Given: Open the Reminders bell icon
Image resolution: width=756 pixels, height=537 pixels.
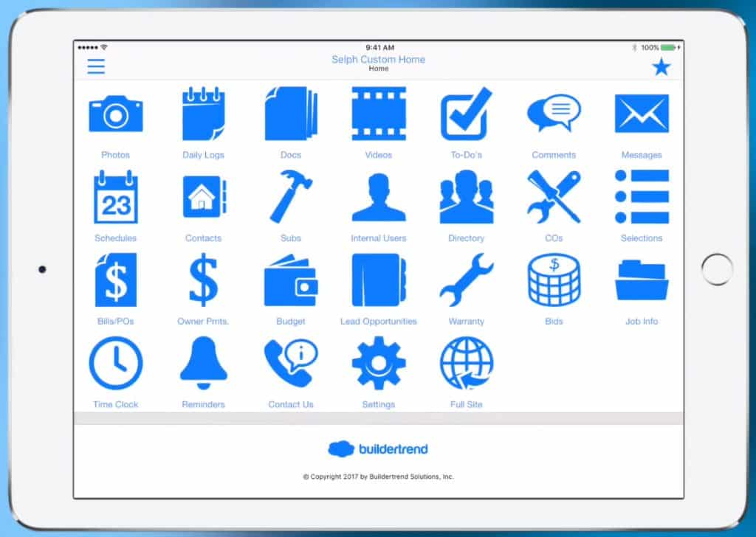Looking at the screenshot, I should point(203,364).
